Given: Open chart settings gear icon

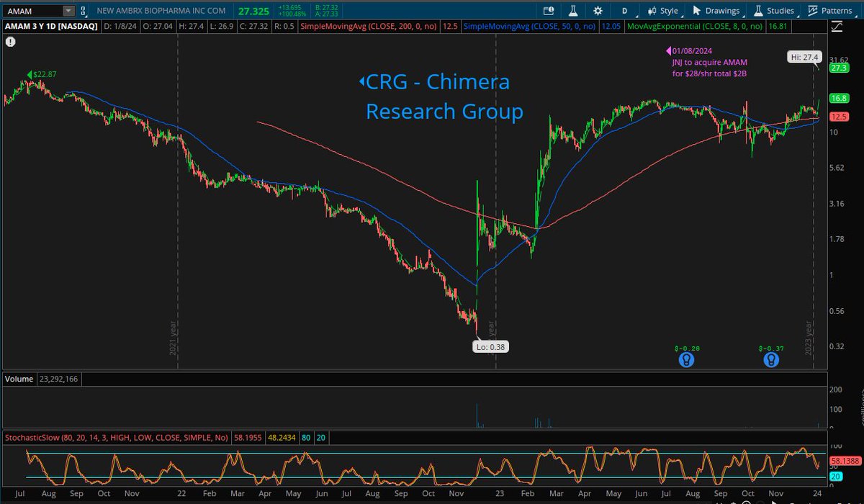Looking at the screenshot, I should (x=598, y=11).
